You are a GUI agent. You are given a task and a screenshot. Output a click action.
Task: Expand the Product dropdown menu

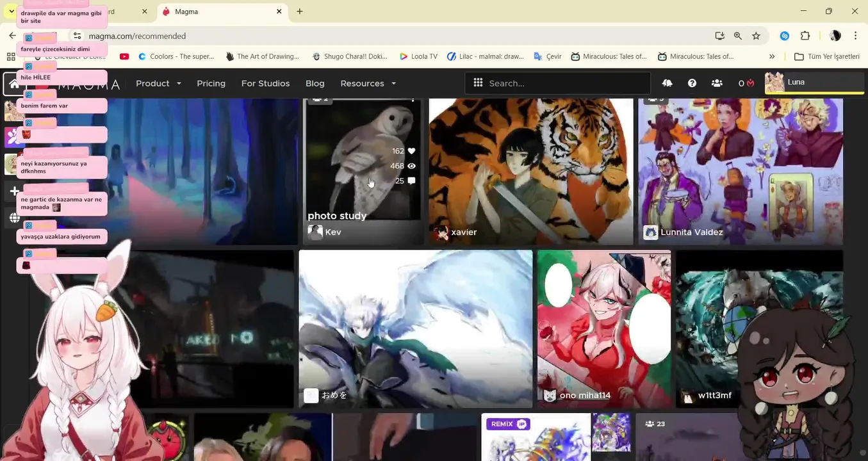tap(159, 83)
